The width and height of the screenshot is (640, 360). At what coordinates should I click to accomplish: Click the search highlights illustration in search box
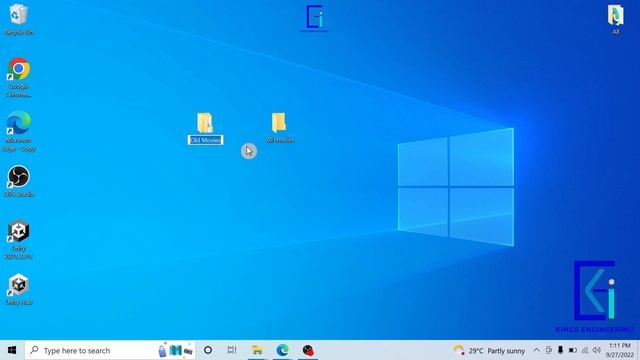(x=176, y=350)
